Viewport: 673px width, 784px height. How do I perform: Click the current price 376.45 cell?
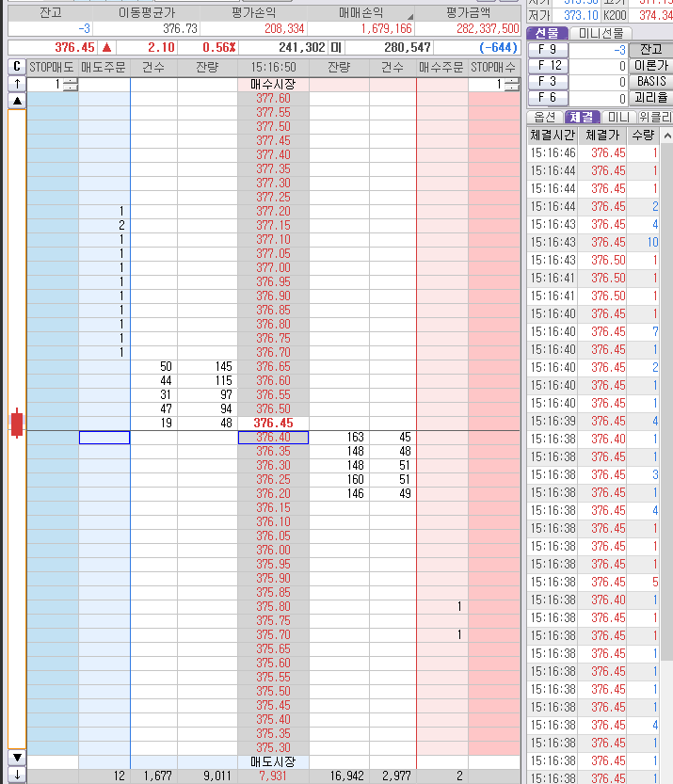click(273, 423)
